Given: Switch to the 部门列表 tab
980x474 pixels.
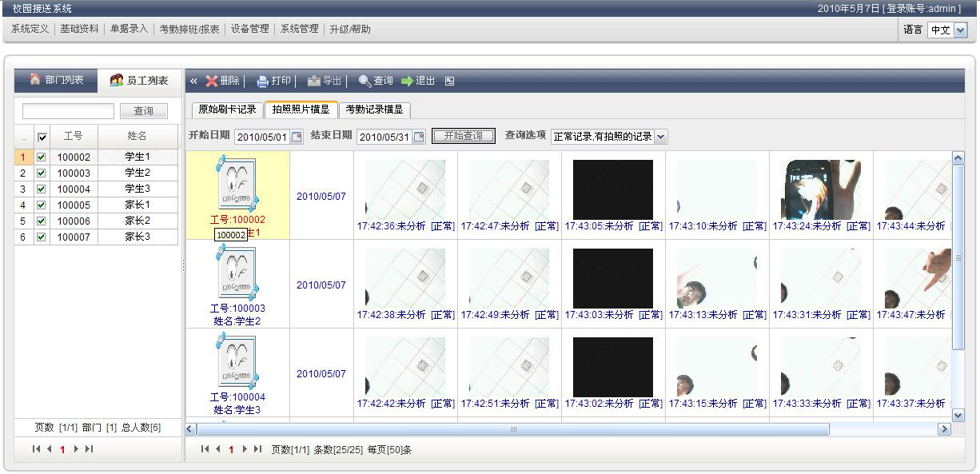Looking at the screenshot, I should (x=56, y=80).
